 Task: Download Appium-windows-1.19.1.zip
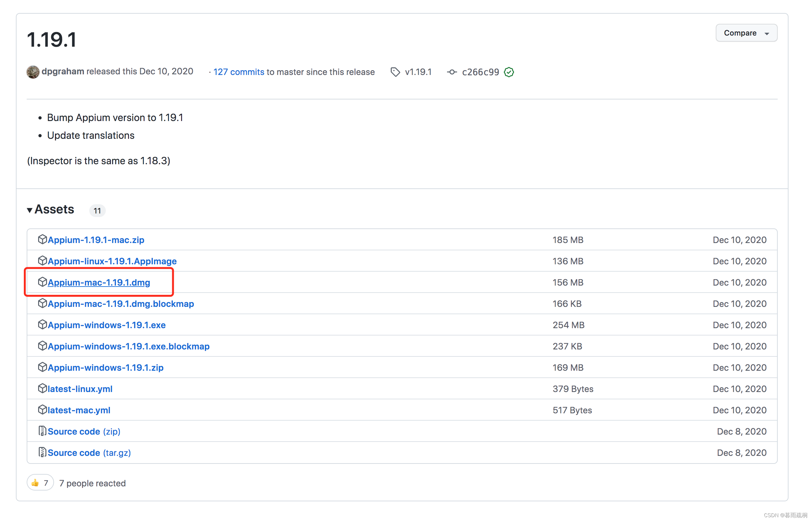click(105, 368)
